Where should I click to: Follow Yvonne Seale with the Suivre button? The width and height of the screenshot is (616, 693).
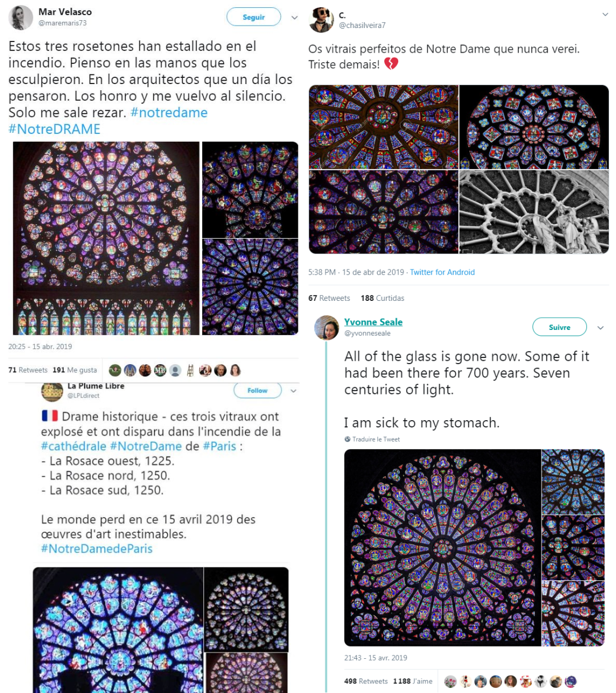559,327
